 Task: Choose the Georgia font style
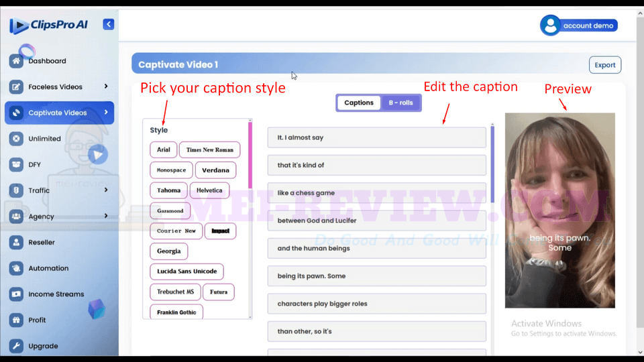coord(169,251)
